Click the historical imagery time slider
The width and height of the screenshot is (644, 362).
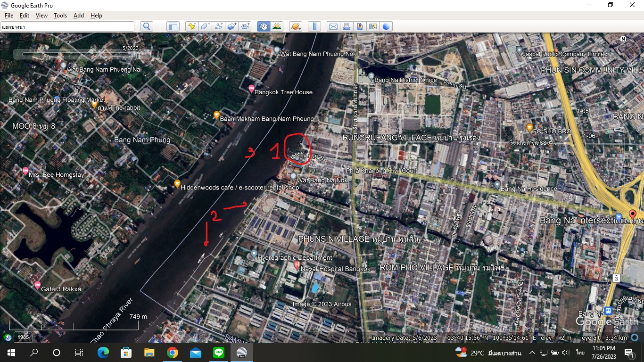pos(80,55)
